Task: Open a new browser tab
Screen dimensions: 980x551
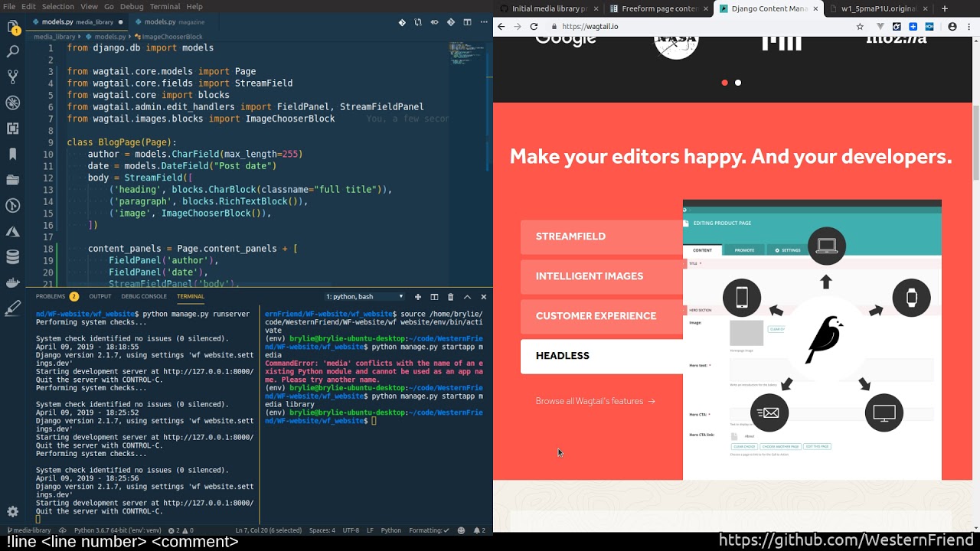Action: [x=944, y=8]
